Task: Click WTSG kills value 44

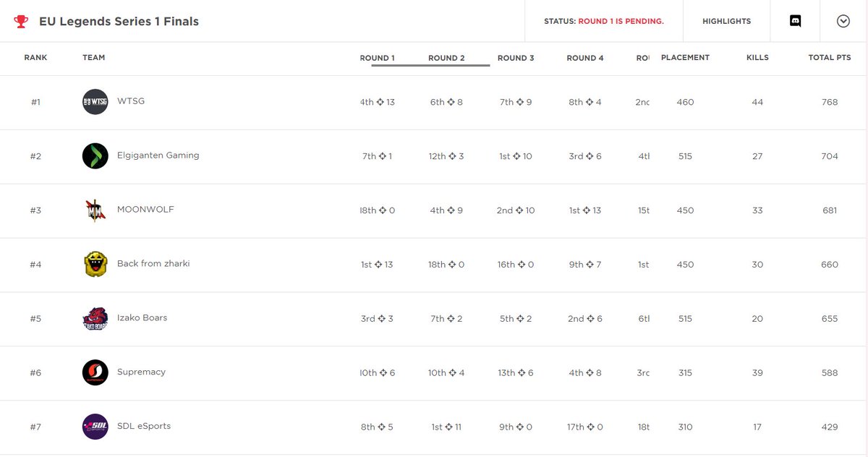Action: (x=757, y=102)
